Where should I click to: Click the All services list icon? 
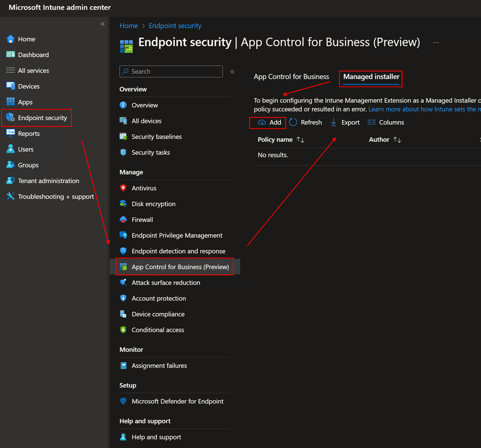[x=11, y=71]
